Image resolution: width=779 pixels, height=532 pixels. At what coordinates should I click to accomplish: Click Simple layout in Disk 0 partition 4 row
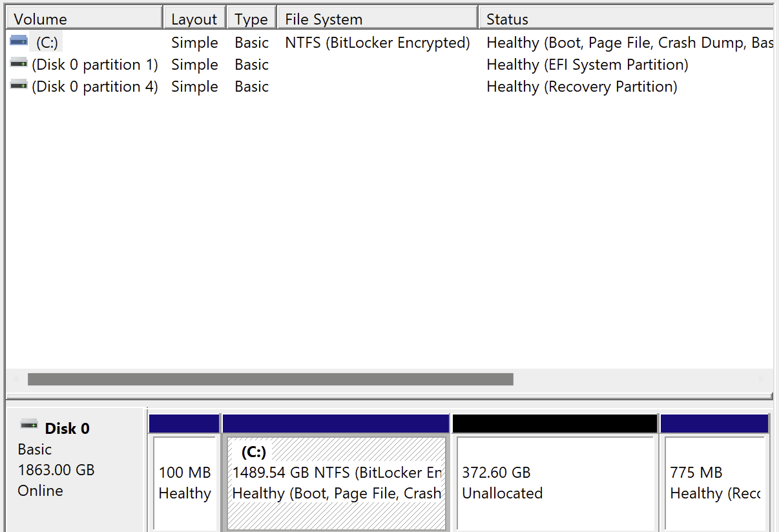coord(194,87)
